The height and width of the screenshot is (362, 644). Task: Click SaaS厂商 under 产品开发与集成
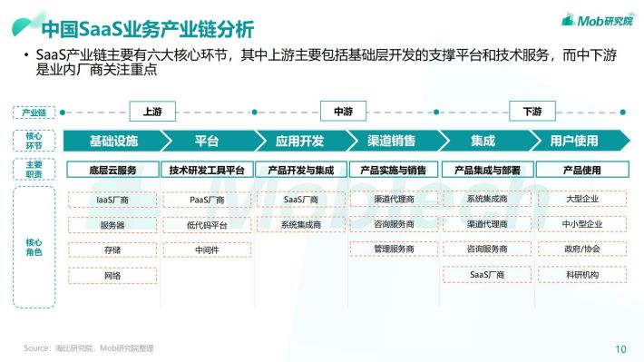[301, 200]
